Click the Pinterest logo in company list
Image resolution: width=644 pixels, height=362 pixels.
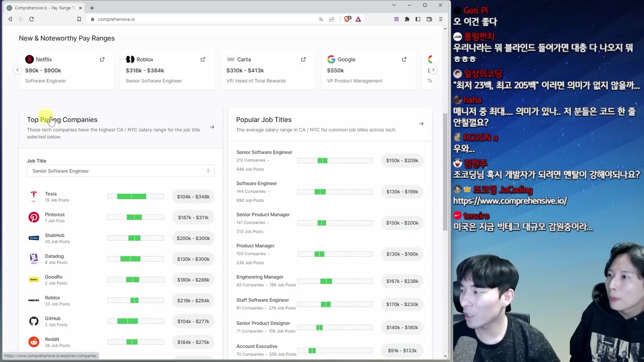tap(34, 217)
